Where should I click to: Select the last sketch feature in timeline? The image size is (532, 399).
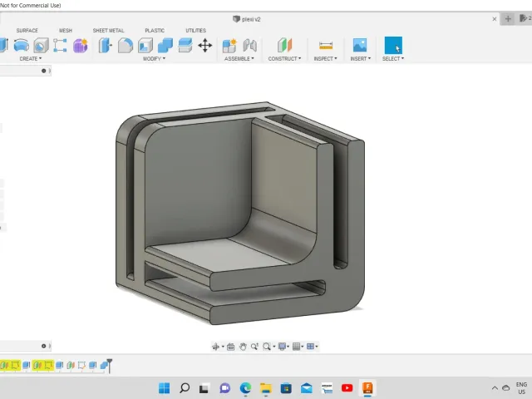(x=81, y=366)
